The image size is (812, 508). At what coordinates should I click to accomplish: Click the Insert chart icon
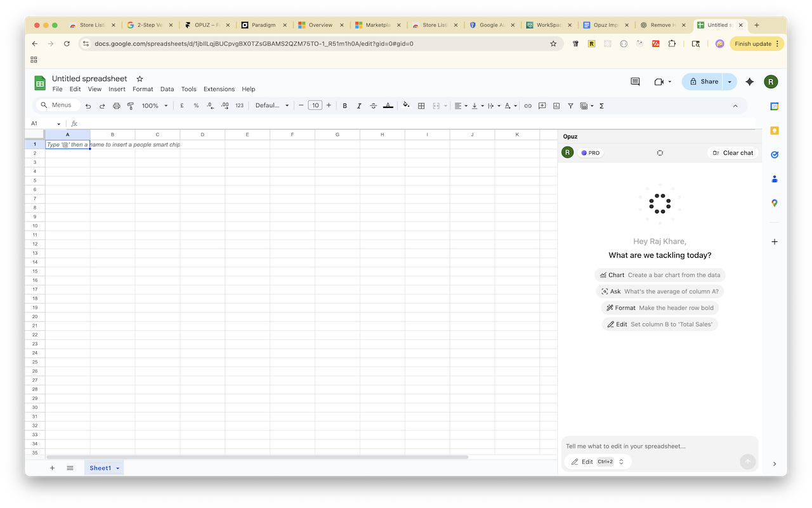[556, 106]
